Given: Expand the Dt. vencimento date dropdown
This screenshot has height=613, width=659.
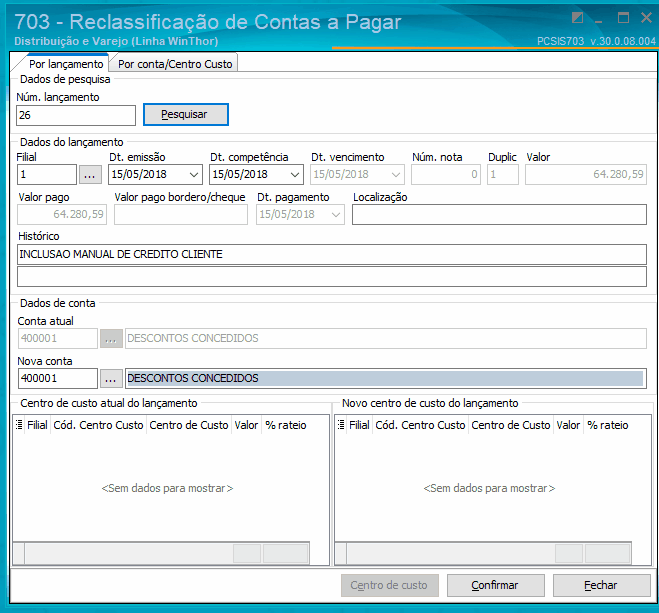Looking at the screenshot, I should coord(396,174).
